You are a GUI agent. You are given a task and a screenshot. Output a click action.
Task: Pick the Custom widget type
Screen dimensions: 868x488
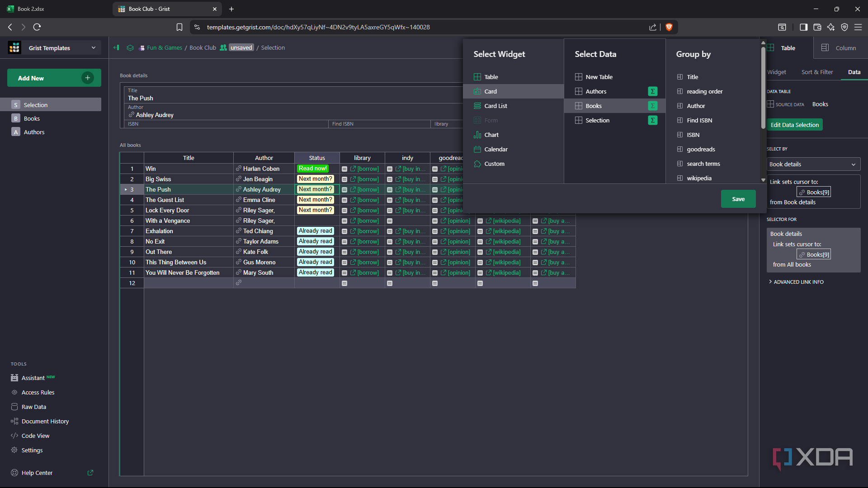494,164
